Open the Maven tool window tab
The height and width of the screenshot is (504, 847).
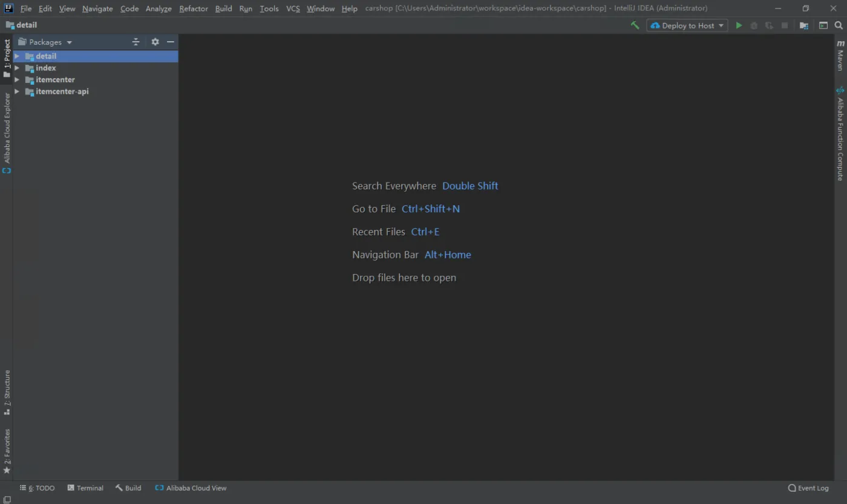[x=840, y=55]
